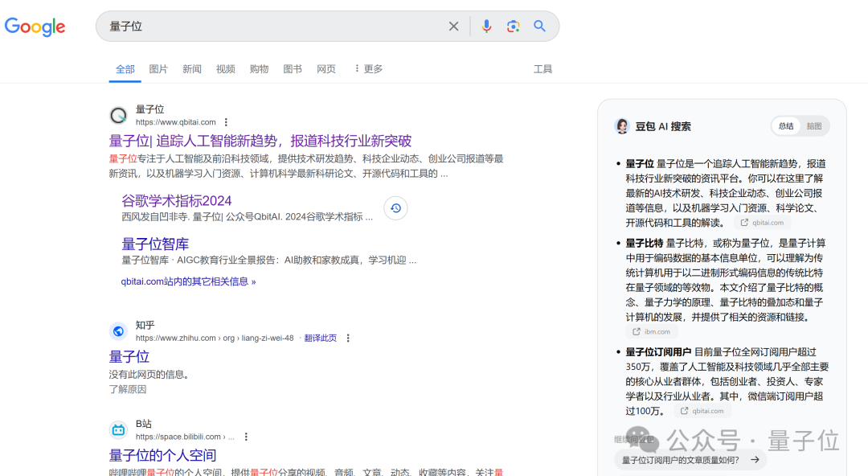Open 量子位| 追踪人工智能新趋势 result
The height and width of the screenshot is (476, 868).
pyautogui.click(x=260, y=141)
